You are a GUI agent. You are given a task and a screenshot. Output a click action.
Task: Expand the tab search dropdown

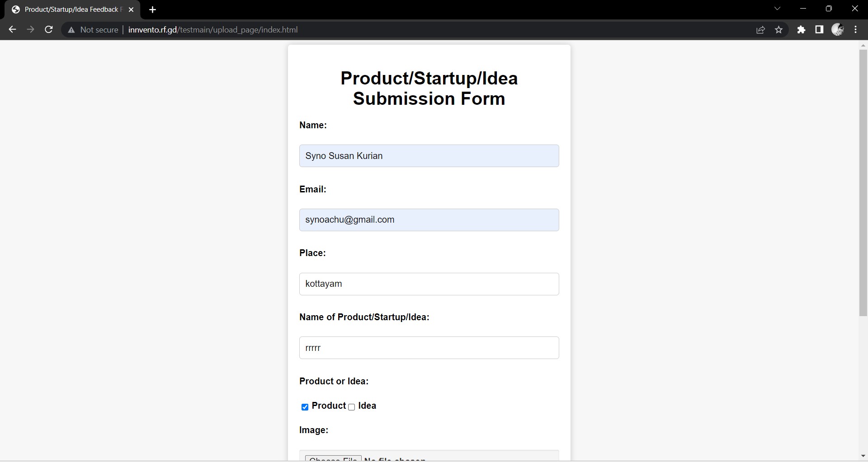pyautogui.click(x=778, y=9)
